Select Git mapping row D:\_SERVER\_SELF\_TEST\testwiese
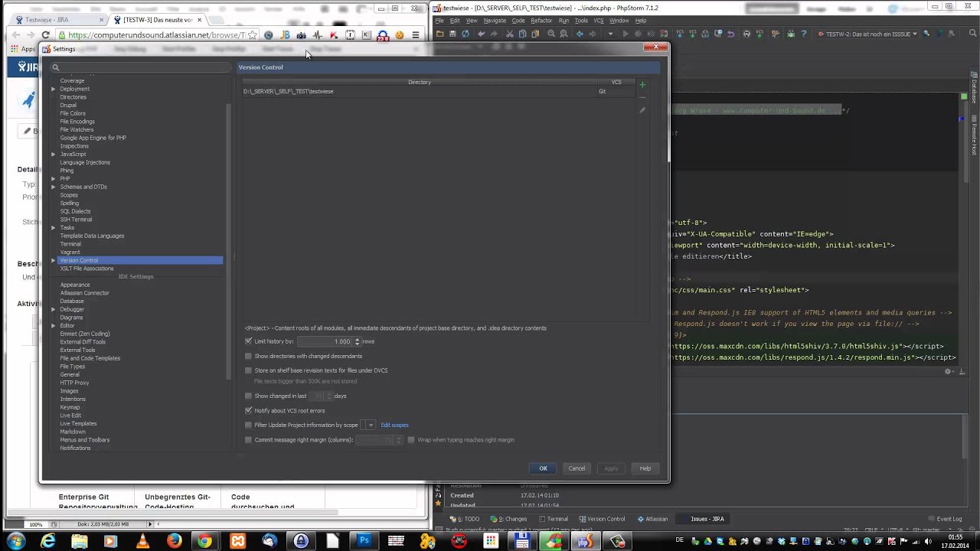Screen dimensions: 980x551 439,91
